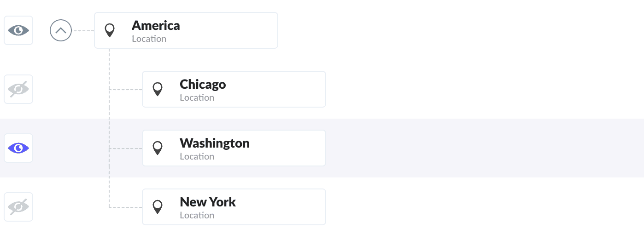Click the Washington location pin icon
The image size is (644, 240).
158,148
